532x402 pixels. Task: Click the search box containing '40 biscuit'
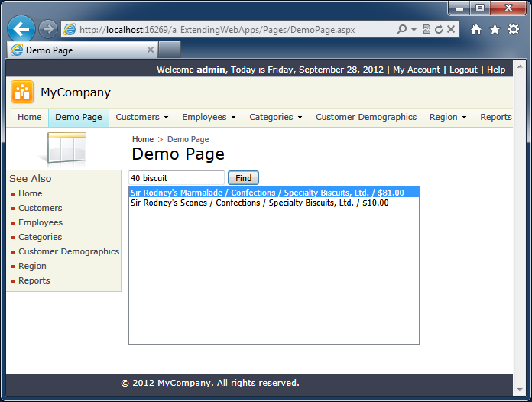coord(177,178)
